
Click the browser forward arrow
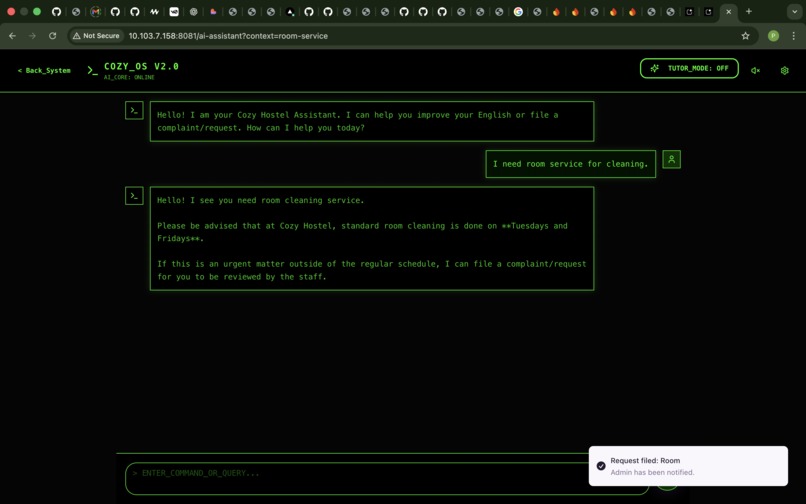(x=32, y=35)
